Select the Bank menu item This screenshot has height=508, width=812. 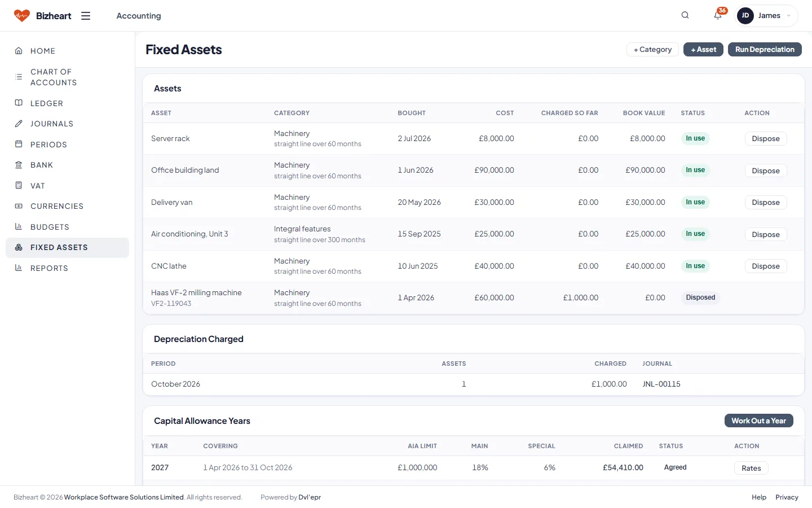tap(67, 165)
